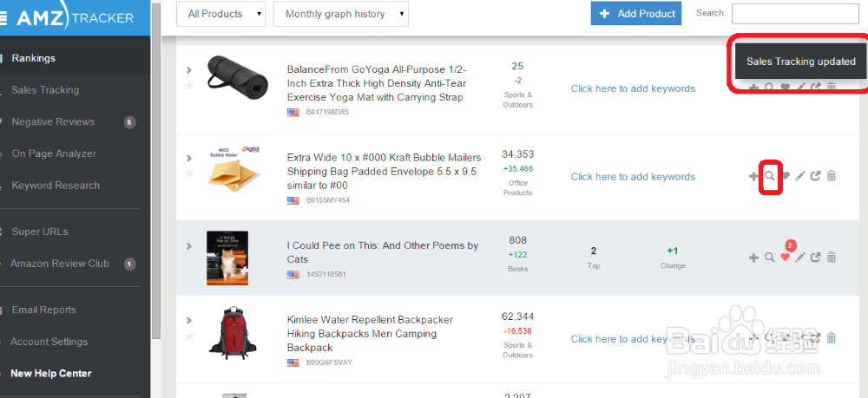This screenshot has height=398, width=868.
Task: Star the Kimlee backpack product
Action: [189, 336]
